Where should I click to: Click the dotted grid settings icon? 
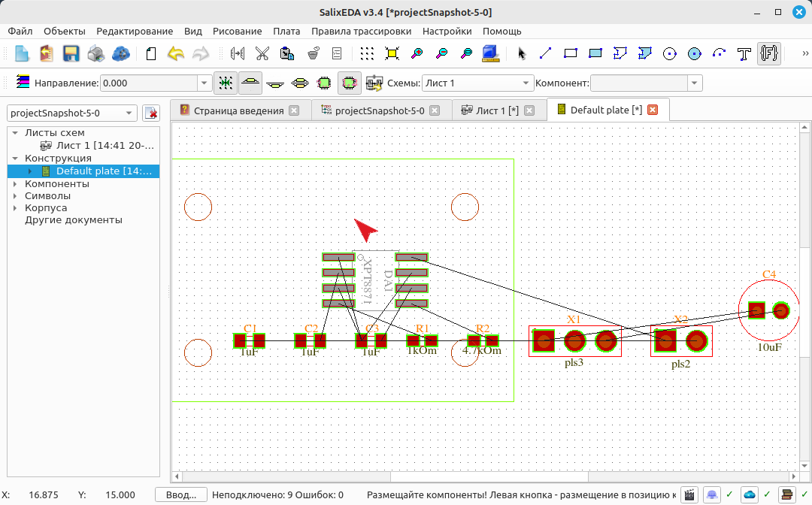coord(367,53)
